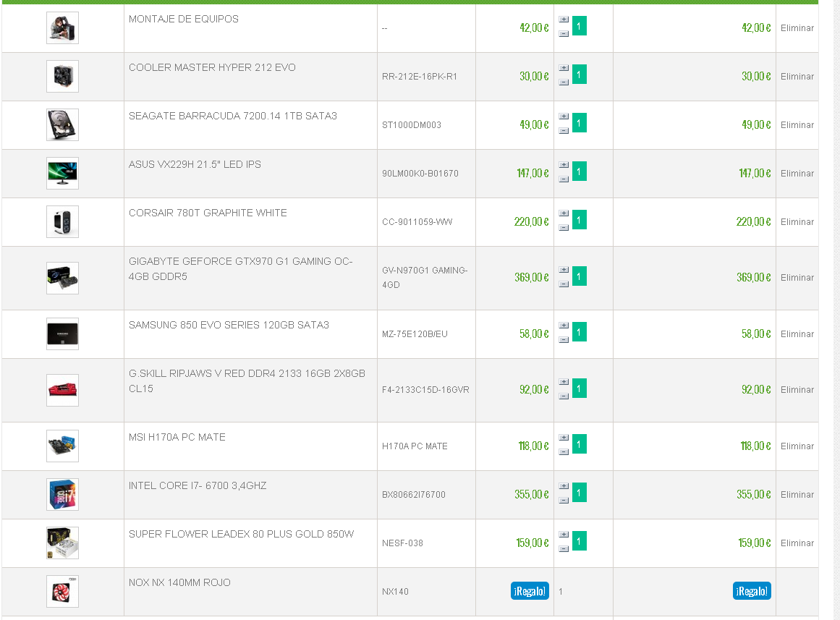Image resolution: width=840 pixels, height=620 pixels.
Task: Open ASUS VX229H monitor thumbnail
Action: coord(63,174)
